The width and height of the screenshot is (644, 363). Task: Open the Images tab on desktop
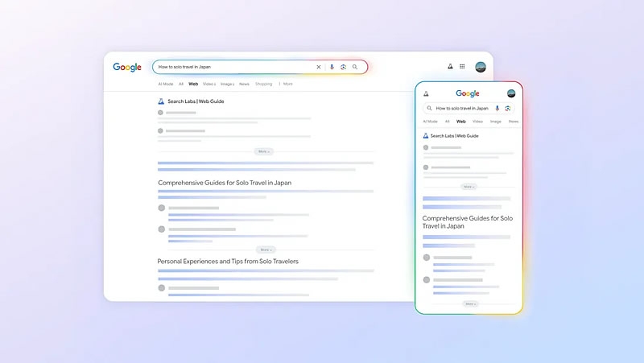227,84
